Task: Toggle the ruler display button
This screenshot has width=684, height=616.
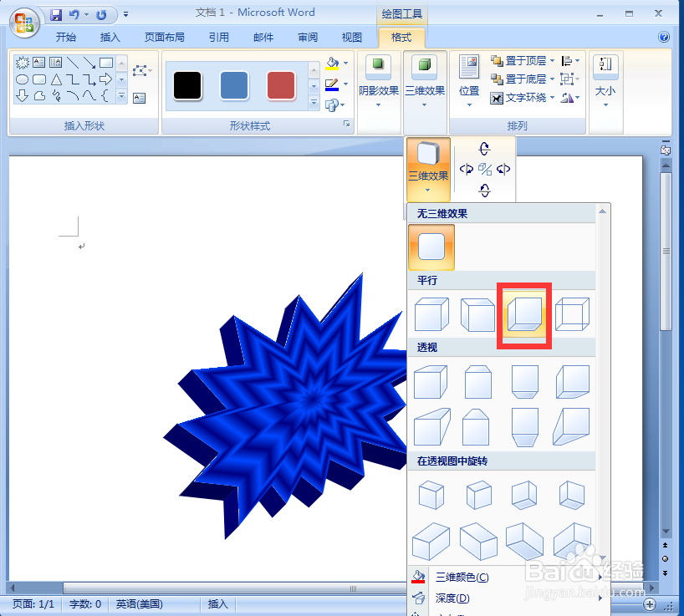Action: (666, 150)
